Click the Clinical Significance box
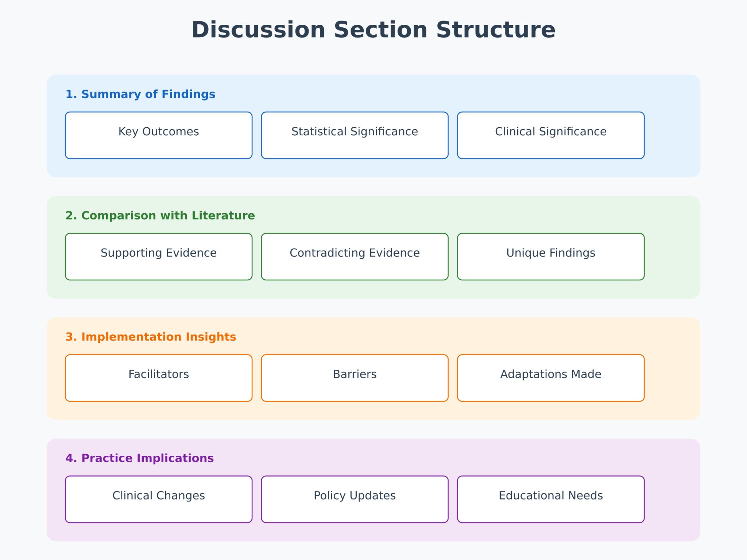 551,135
